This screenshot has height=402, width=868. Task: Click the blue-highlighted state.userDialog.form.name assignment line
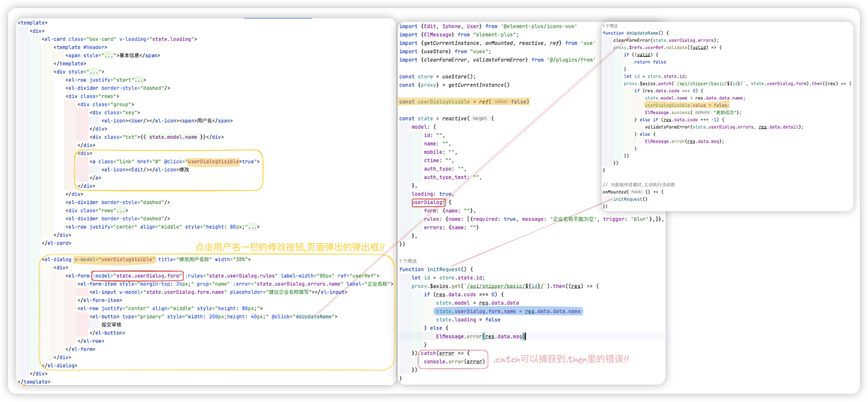(508, 312)
